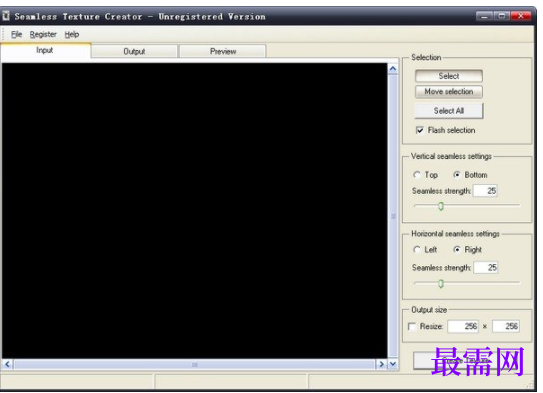Image resolution: width=543 pixels, height=393 pixels.
Task: Toggle the Flash selection checkbox
Action: pos(420,131)
